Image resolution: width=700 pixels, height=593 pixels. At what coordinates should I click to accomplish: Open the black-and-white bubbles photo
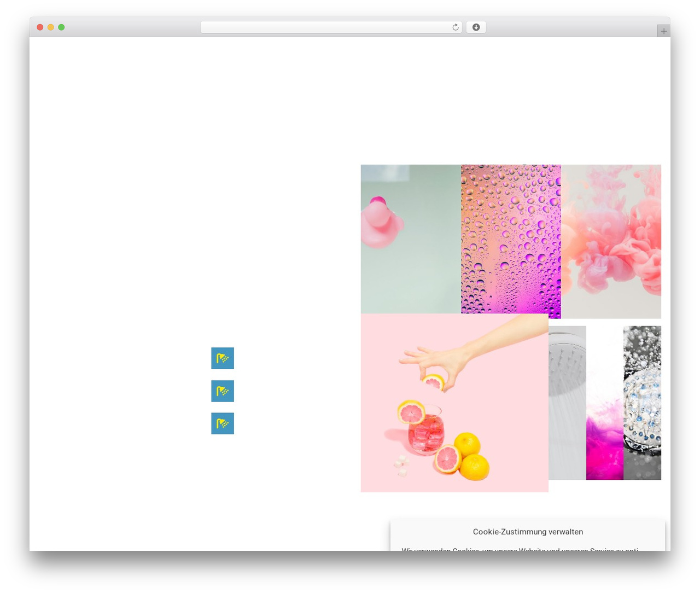[642, 403]
